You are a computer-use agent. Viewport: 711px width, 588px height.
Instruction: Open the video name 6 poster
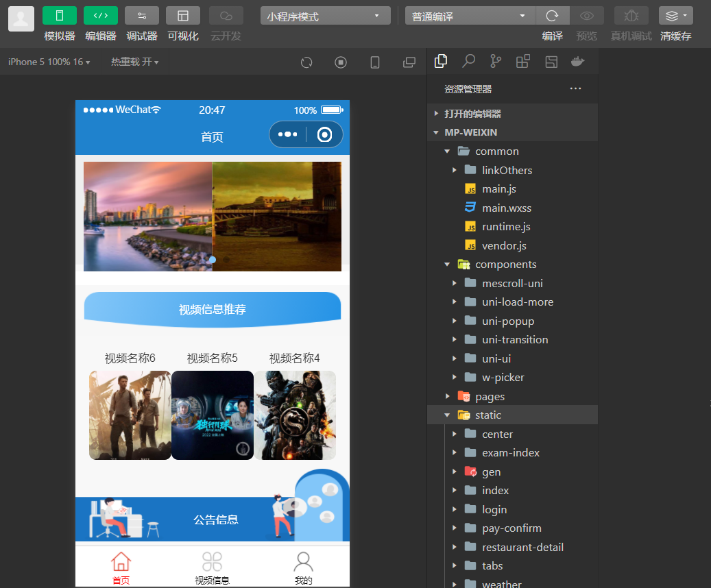pyautogui.click(x=130, y=415)
